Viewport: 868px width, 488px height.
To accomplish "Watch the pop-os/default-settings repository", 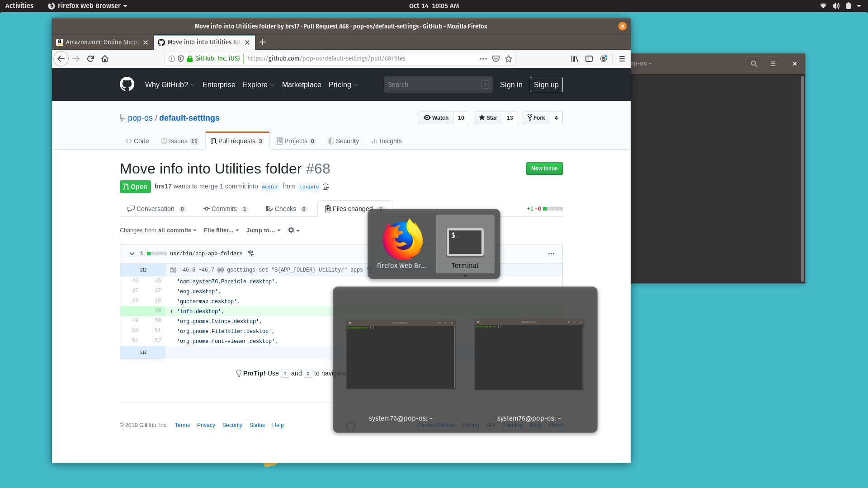I will (x=435, y=118).
